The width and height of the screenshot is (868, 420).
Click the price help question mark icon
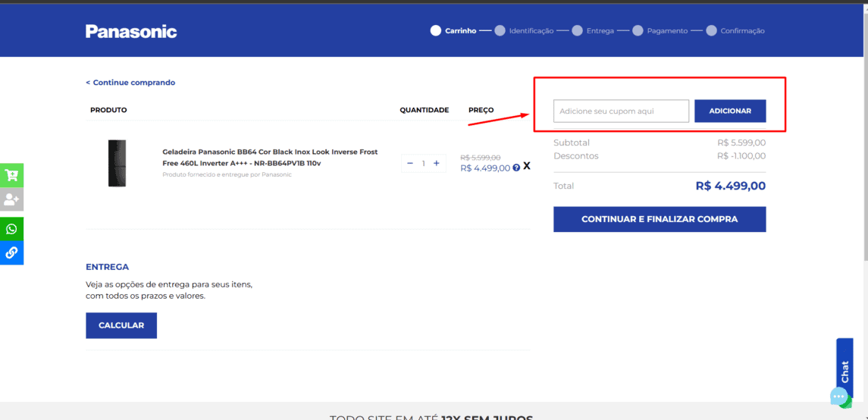[516, 168]
